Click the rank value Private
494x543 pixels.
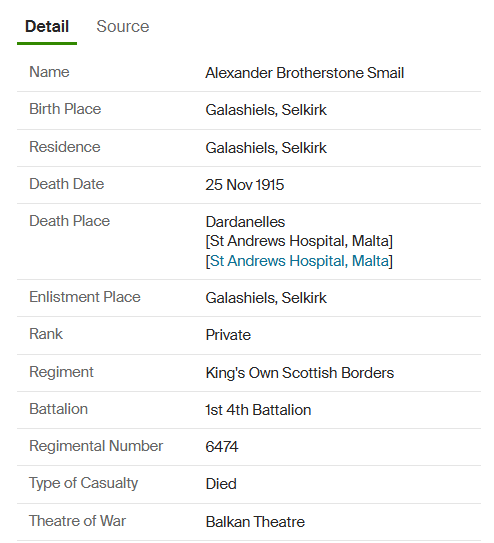(228, 335)
